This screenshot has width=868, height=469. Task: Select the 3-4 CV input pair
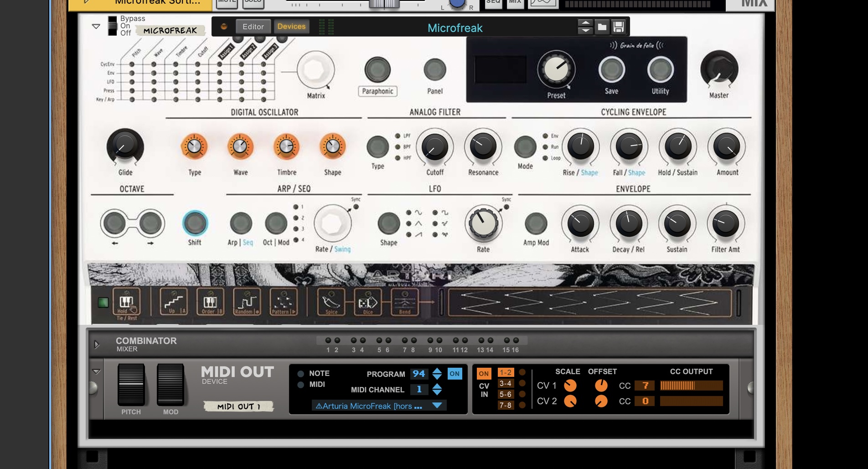(506, 383)
